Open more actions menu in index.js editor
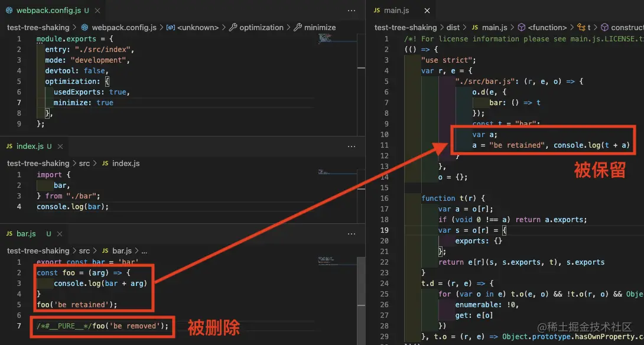644x345 pixels. tap(352, 147)
